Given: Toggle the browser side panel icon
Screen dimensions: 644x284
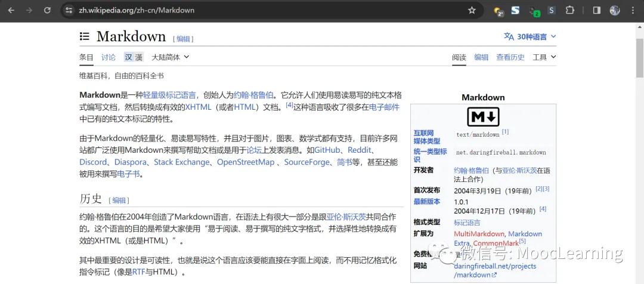Looking at the screenshot, I should click(597, 10).
